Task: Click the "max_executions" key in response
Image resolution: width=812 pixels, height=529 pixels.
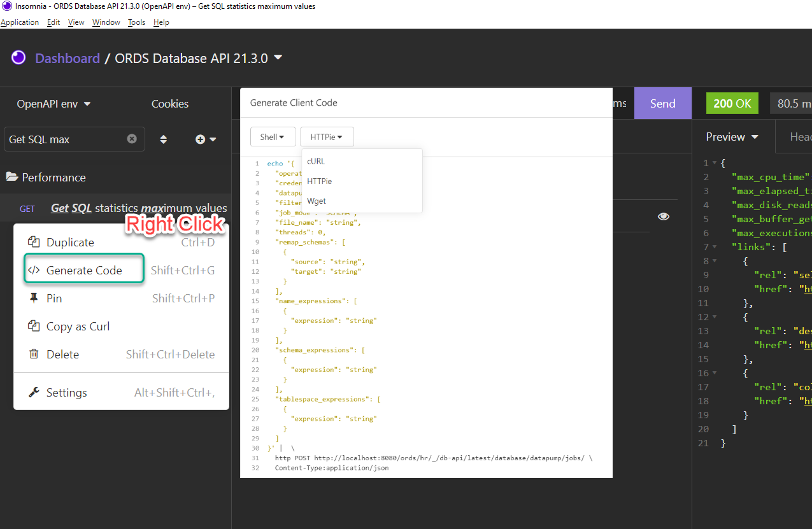Action: 771,233
